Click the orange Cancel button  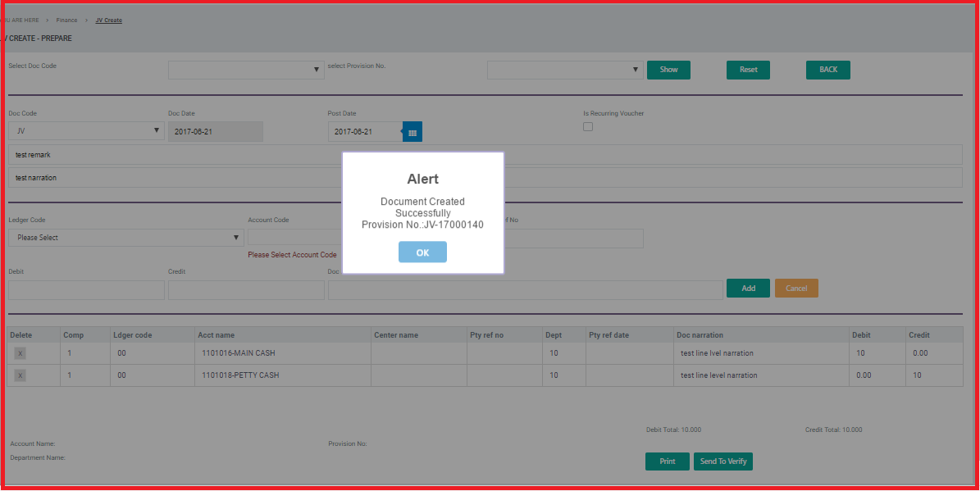[x=795, y=289]
